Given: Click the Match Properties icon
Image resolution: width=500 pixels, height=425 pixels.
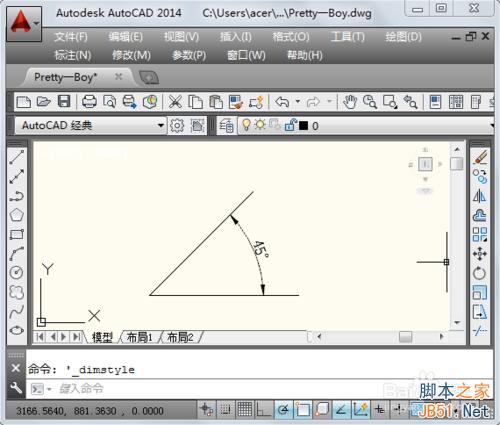Looking at the screenshot, I should click(236, 102).
